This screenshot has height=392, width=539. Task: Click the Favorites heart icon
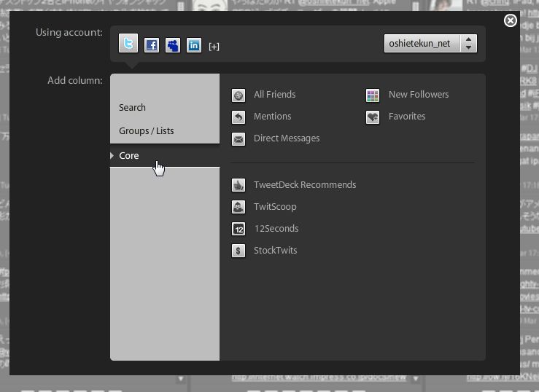pyautogui.click(x=373, y=117)
